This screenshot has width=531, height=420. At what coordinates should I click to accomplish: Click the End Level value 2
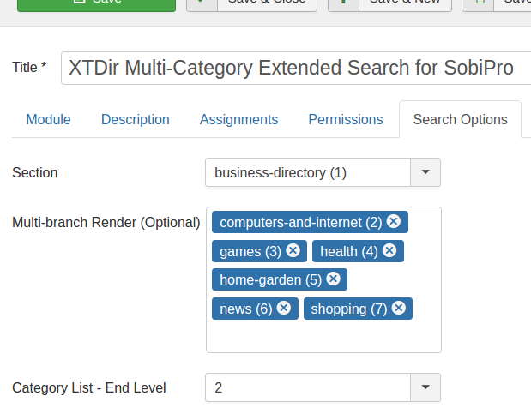tap(219, 387)
